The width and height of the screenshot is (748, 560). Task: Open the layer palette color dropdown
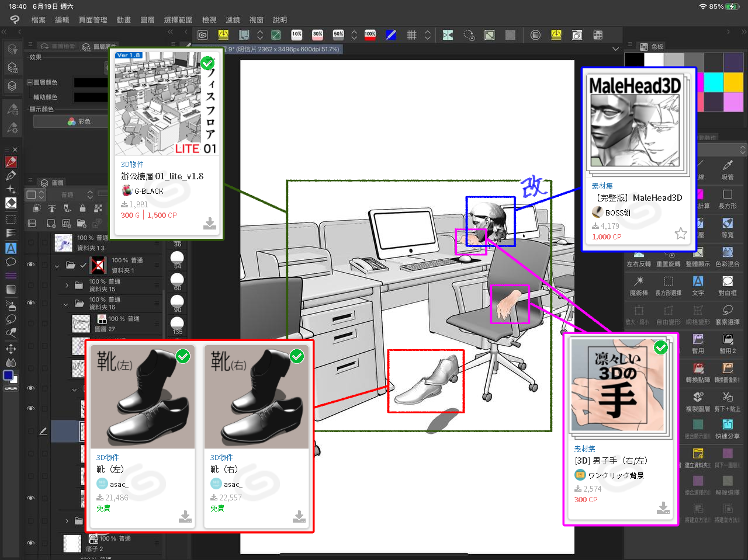click(x=36, y=194)
